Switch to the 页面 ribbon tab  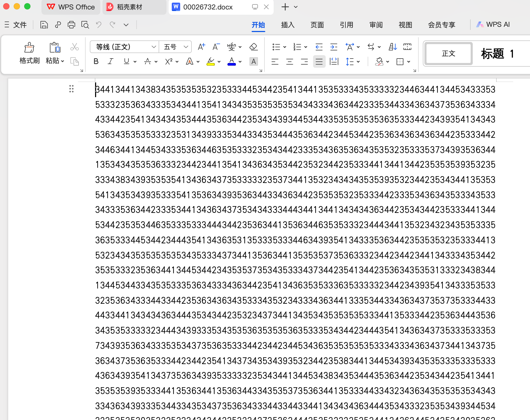click(317, 25)
